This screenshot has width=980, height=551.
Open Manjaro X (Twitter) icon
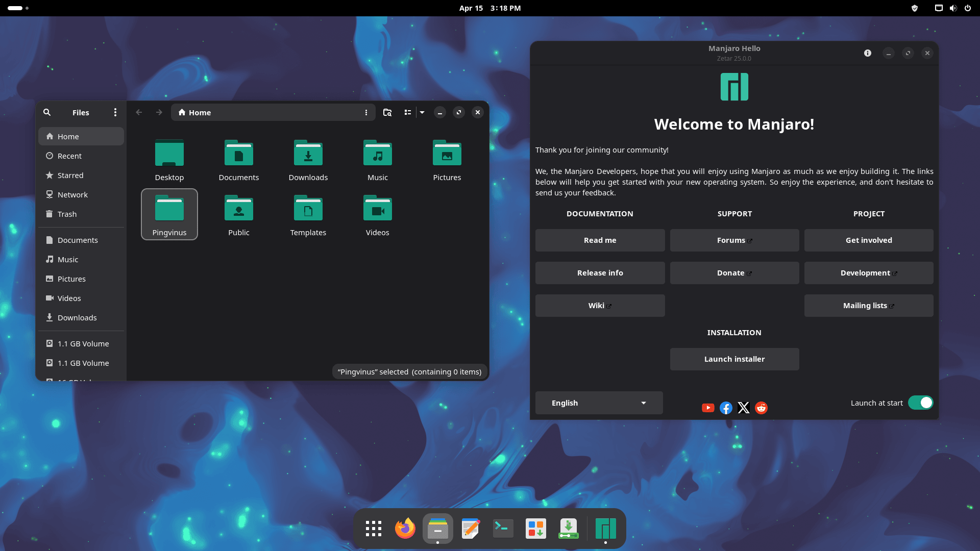[x=744, y=408]
